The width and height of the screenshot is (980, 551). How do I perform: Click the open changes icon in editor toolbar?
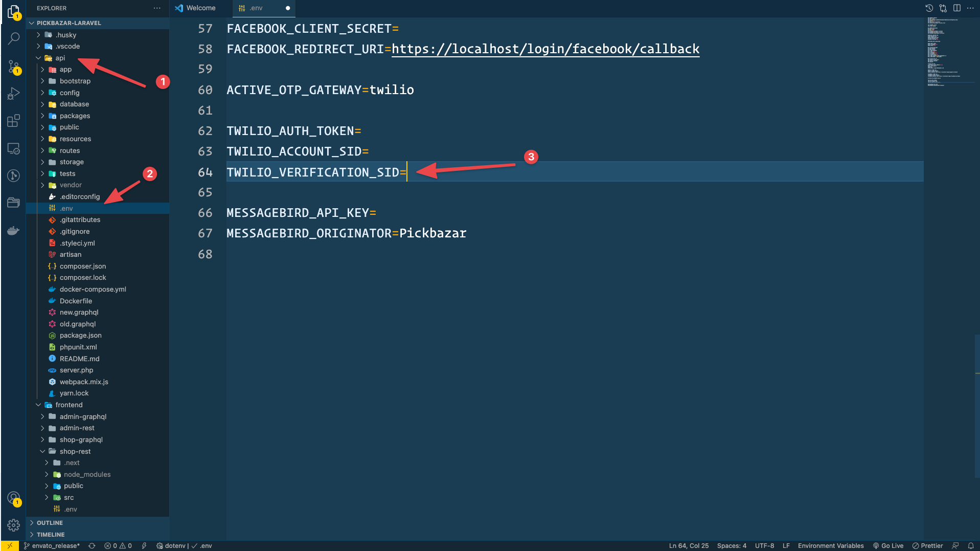(943, 8)
